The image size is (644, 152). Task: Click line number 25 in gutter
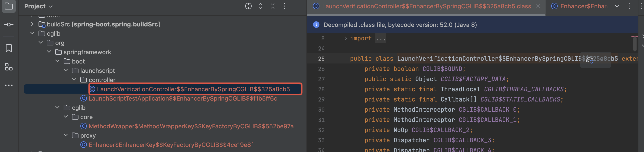[321, 59]
